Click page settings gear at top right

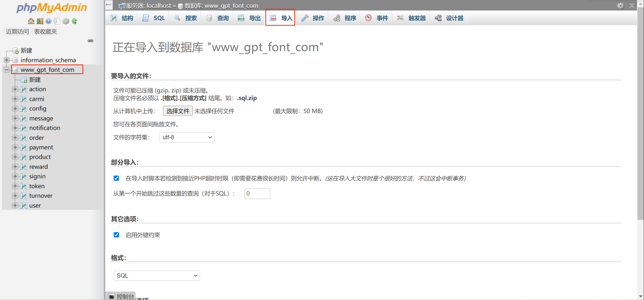coord(620,6)
